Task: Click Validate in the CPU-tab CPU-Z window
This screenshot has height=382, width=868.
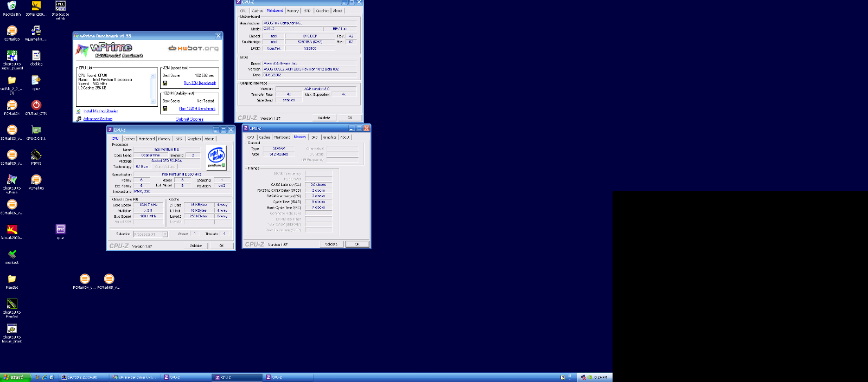Action: (196, 245)
